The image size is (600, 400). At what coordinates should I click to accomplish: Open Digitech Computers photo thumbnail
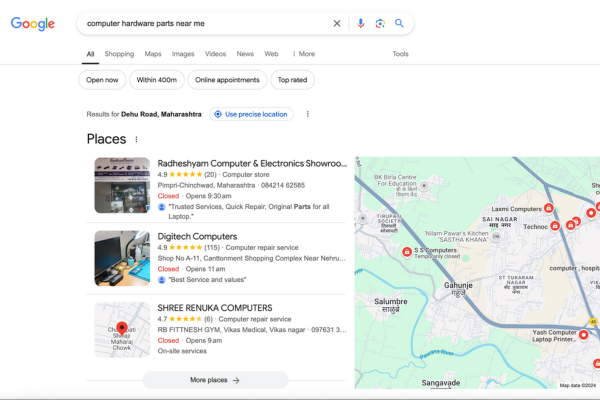(x=122, y=258)
